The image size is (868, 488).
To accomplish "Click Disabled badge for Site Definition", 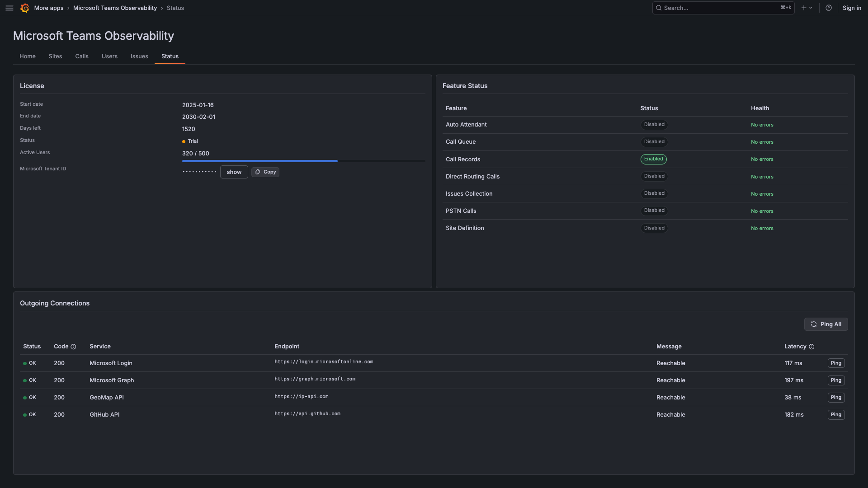I will pos(654,228).
